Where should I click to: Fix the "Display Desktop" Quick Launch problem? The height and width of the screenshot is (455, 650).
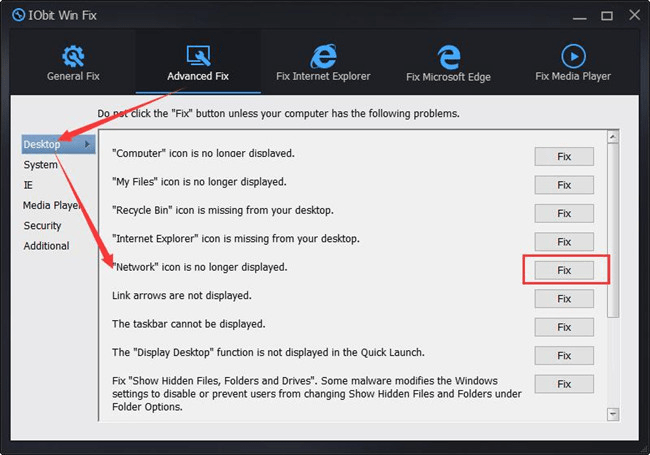(564, 356)
